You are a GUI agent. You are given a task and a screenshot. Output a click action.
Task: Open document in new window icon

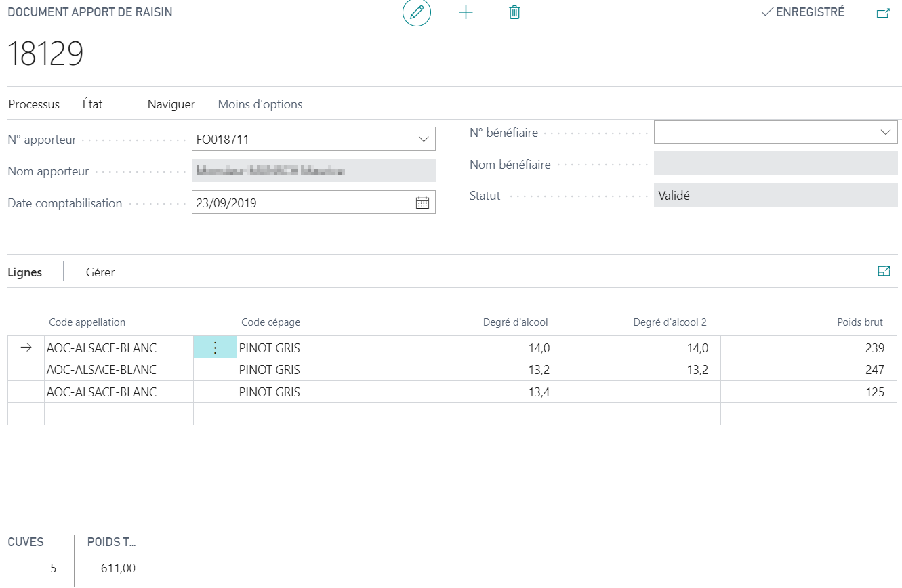pos(883,13)
